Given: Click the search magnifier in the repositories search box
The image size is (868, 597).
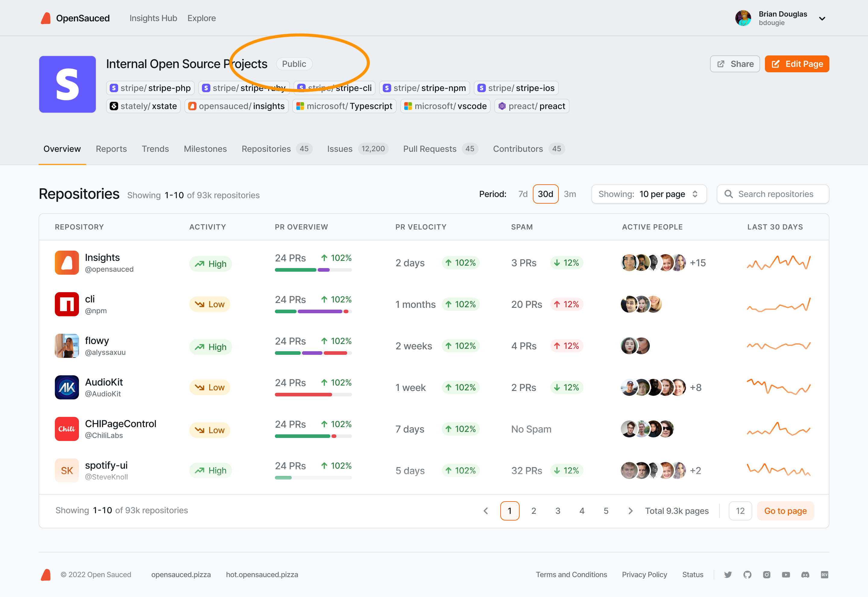Looking at the screenshot, I should (729, 194).
